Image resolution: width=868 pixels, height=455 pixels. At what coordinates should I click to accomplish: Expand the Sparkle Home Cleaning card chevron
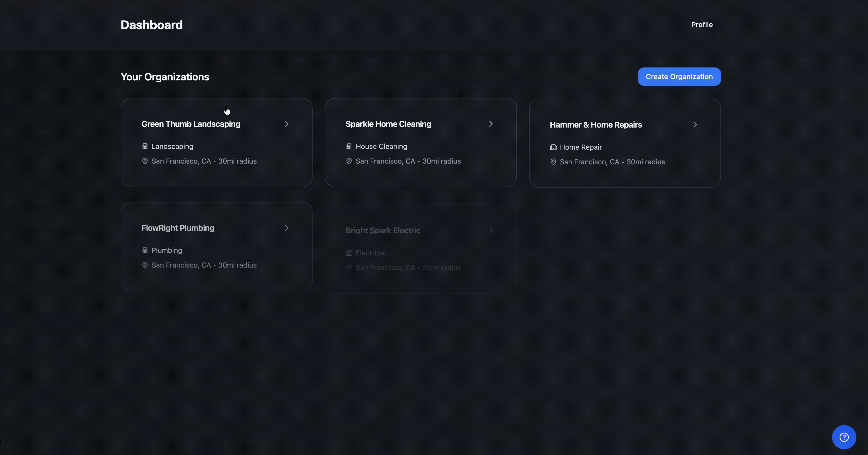(491, 124)
